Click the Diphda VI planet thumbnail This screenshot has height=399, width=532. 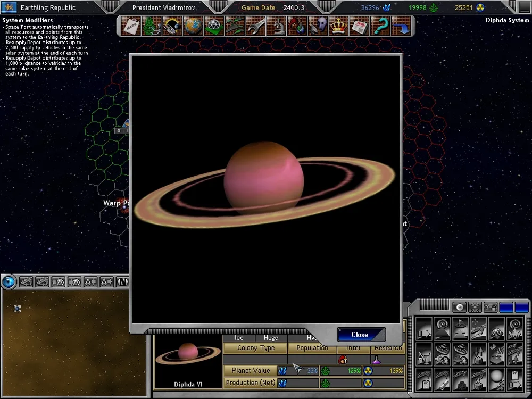pos(188,354)
